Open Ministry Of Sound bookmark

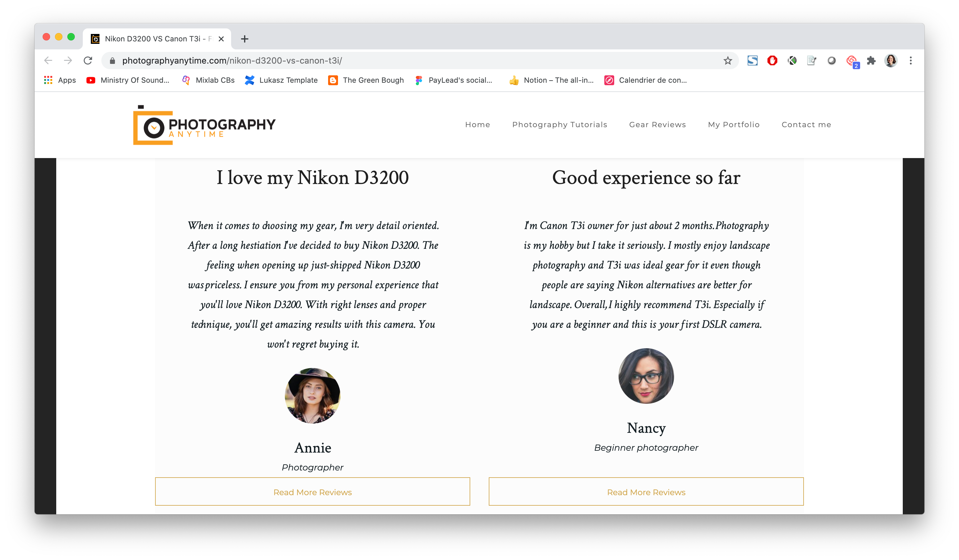coord(128,80)
